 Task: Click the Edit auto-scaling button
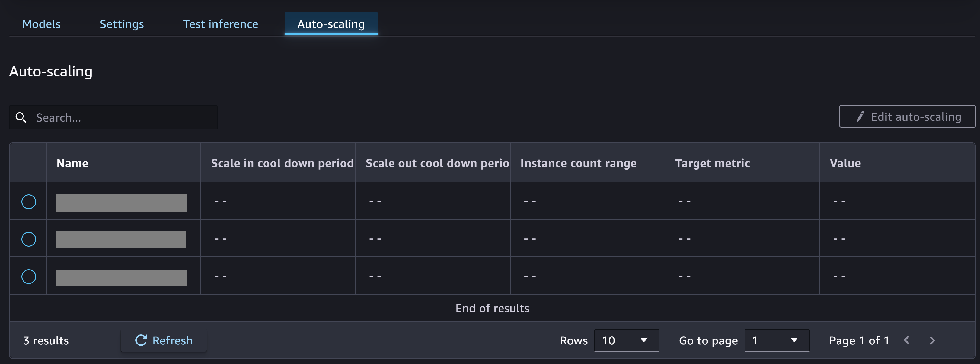(x=908, y=116)
